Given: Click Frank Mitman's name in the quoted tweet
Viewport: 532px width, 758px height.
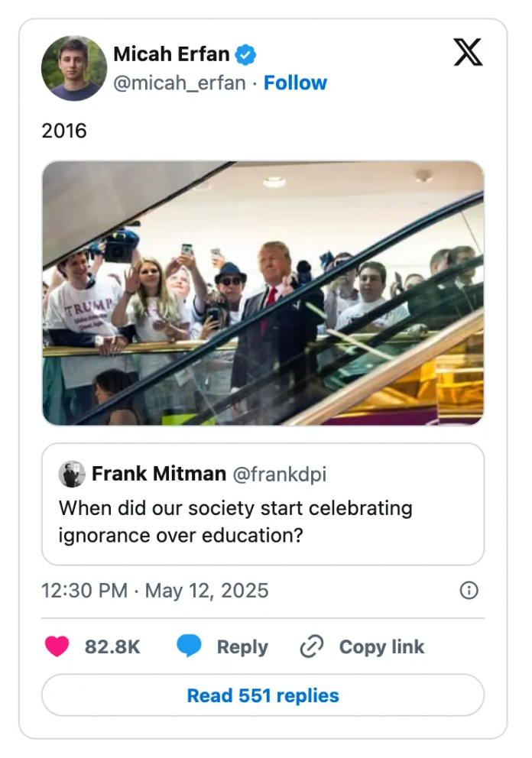Looking at the screenshot, I should pyautogui.click(x=158, y=475).
